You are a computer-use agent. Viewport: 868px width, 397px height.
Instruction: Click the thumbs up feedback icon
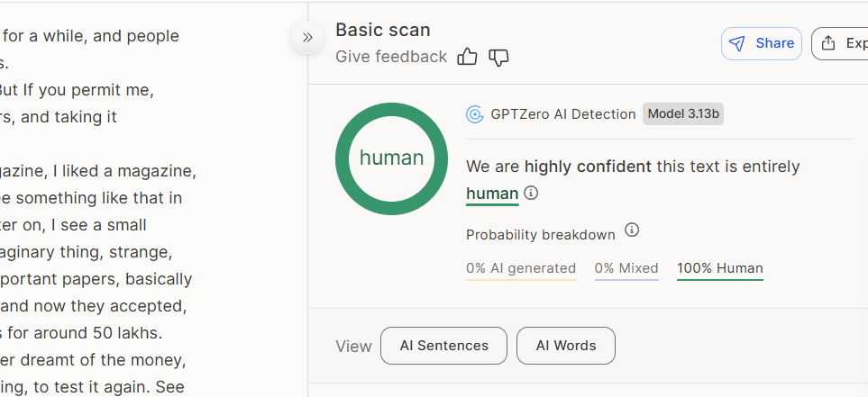467,58
